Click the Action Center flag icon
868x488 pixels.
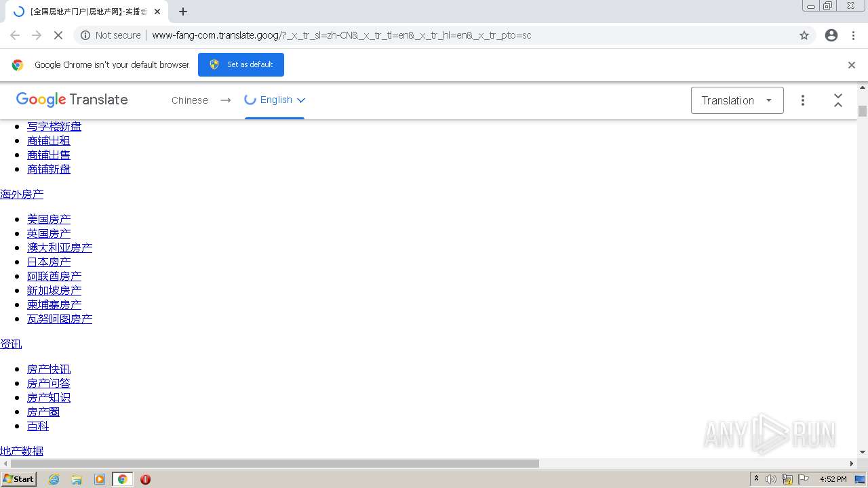coord(804,479)
